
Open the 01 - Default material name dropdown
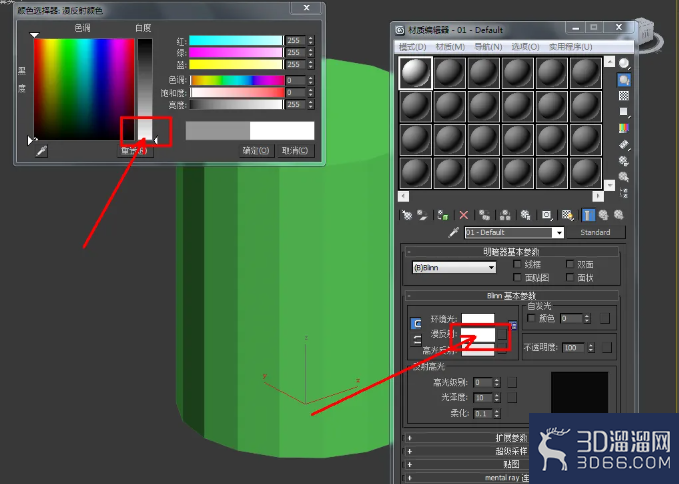559,232
